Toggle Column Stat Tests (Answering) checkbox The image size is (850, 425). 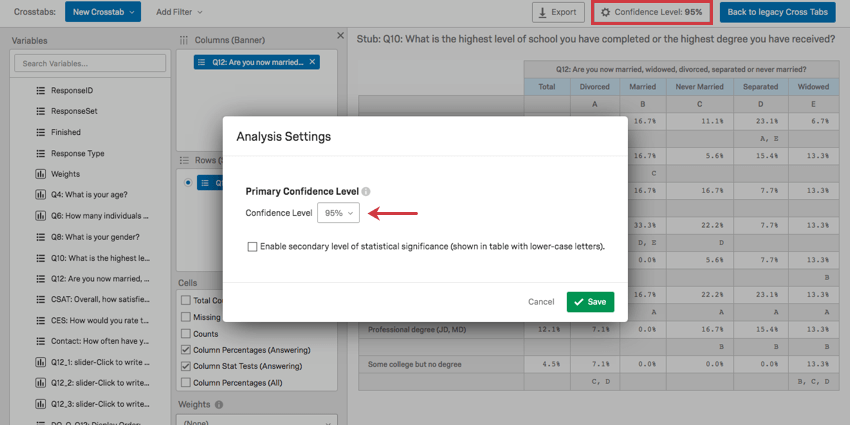click(185, 366)
